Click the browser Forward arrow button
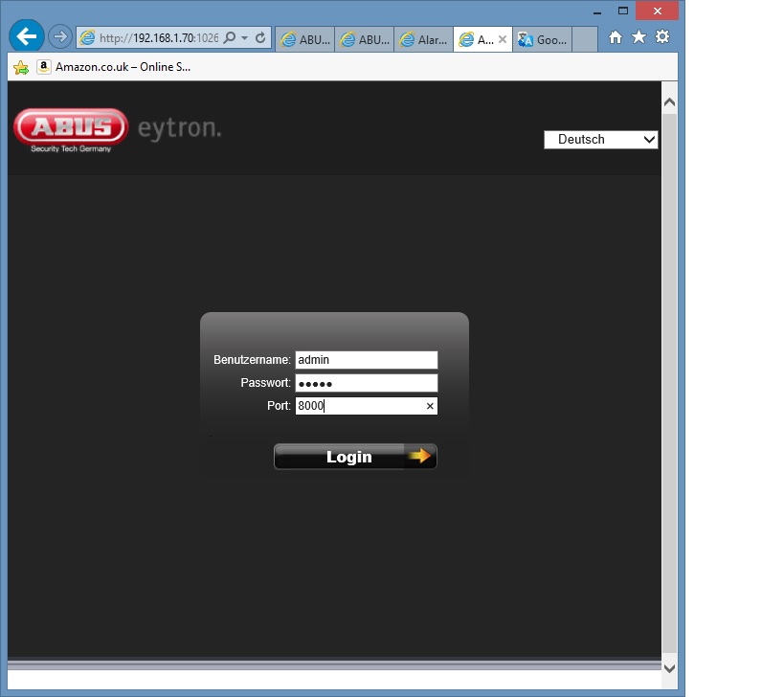 tap(60, 37)
